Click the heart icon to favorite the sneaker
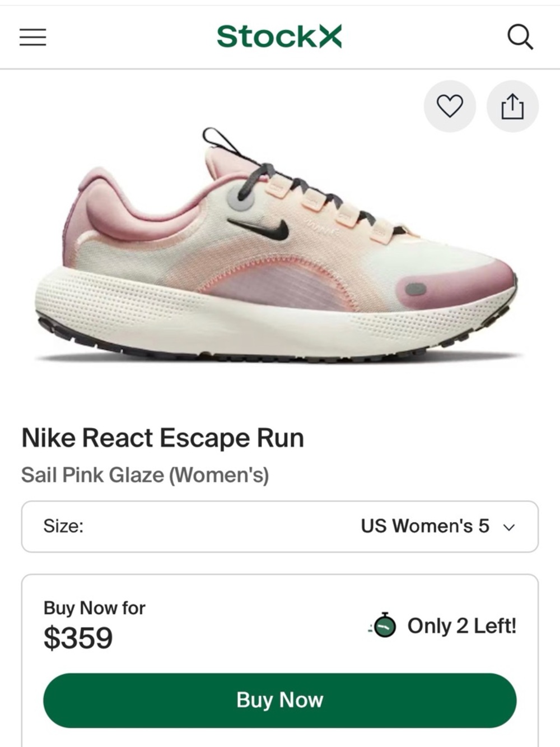Viewport: 560px width, 747px height. point(450,105)
